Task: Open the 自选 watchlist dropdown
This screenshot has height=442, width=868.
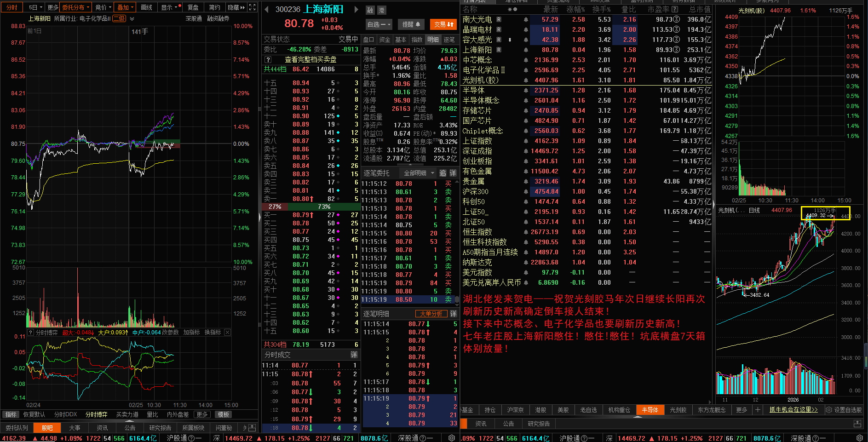Action: pos(379,24)
